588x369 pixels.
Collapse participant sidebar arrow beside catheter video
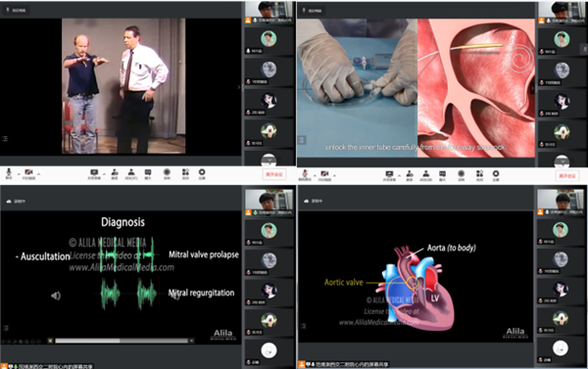[x=532, y=88]
